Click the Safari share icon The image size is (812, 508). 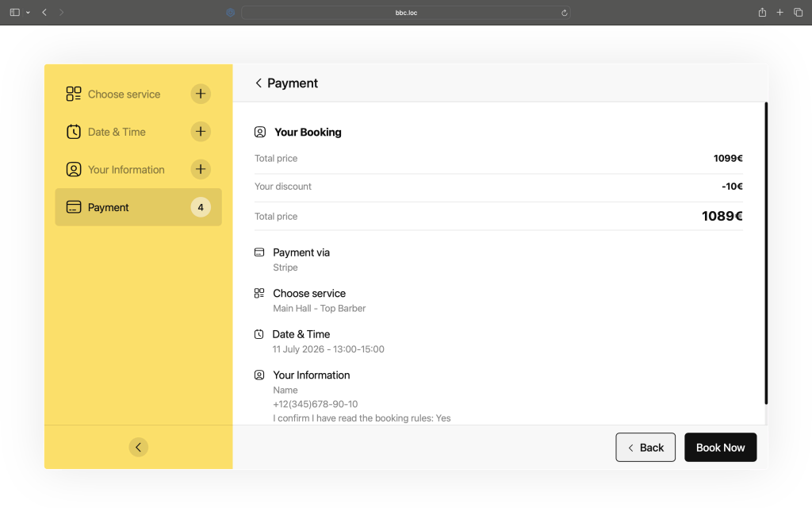click(x=762, y=12)
